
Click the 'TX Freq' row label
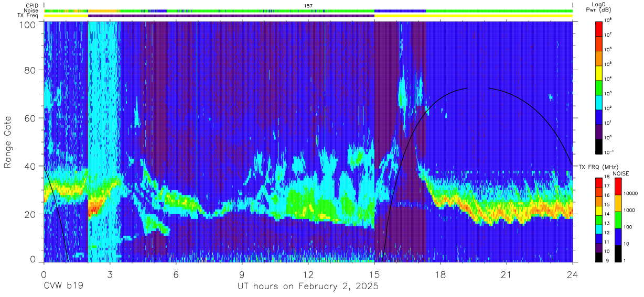tap(28, 16)
